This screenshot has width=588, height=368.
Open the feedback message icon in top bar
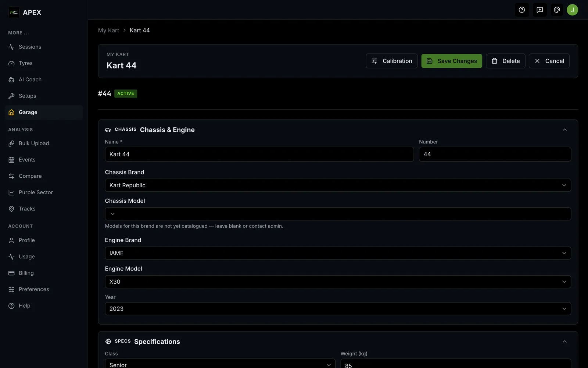539,10
